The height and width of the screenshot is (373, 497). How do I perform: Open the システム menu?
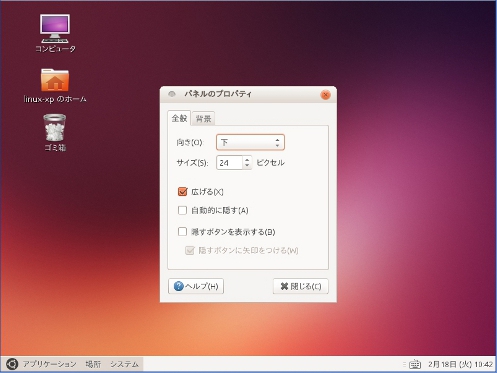[124, 364]
